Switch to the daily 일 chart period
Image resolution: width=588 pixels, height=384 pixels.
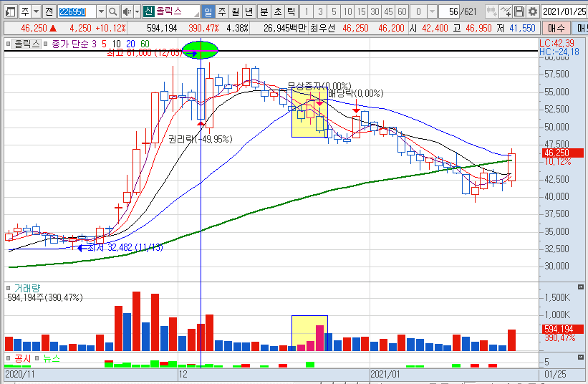coord(207,11)
